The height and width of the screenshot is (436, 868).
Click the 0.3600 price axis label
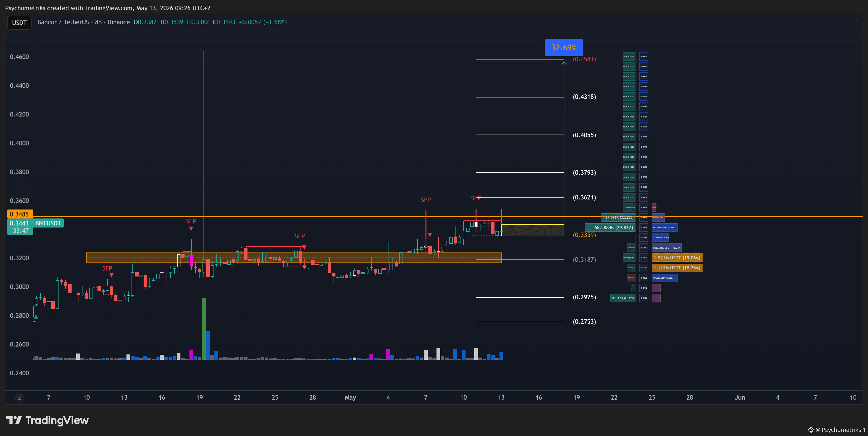point(19,201)
